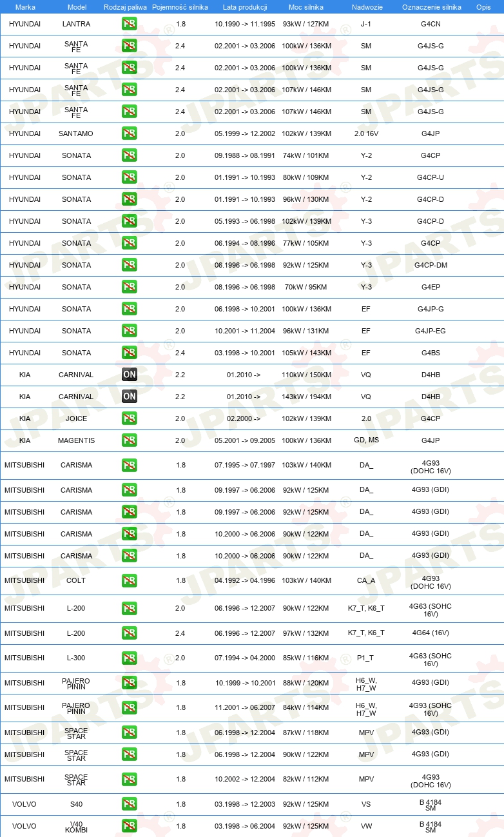Select petrol icon for SONATA G4CP-U engine
Image resolution: width=504 pixels, height=837 pixels.
coord(129,177)
